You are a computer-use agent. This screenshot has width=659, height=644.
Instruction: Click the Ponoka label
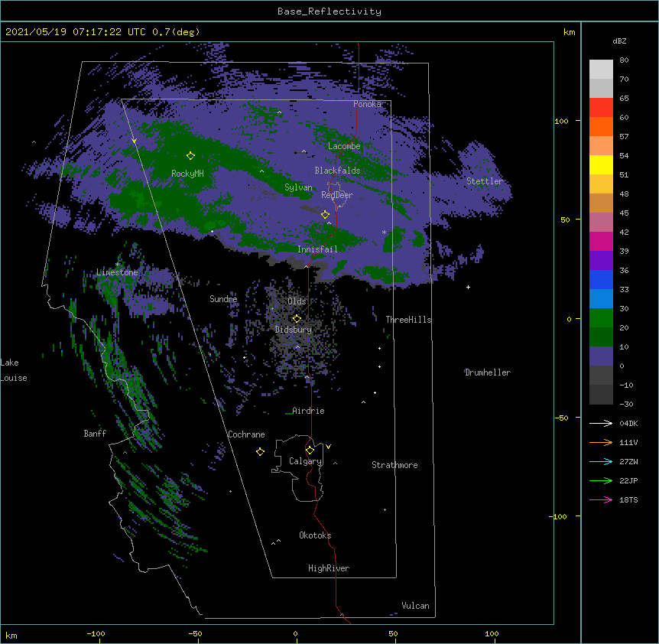pos(367,104)
